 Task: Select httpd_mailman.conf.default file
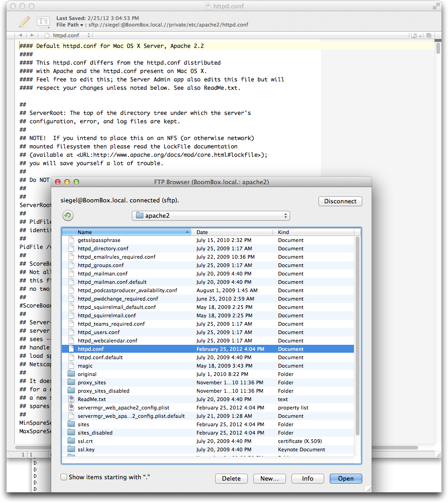click(208, 282)
